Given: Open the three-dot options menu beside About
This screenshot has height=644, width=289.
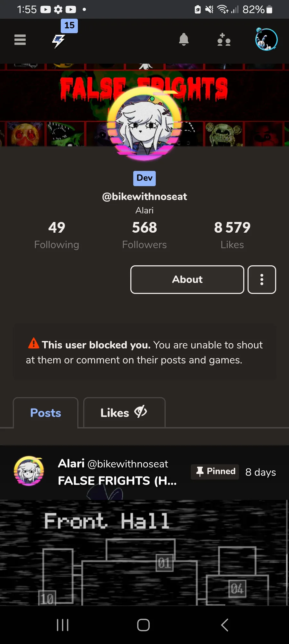Looking at the screenshot, I should point(262,279).
